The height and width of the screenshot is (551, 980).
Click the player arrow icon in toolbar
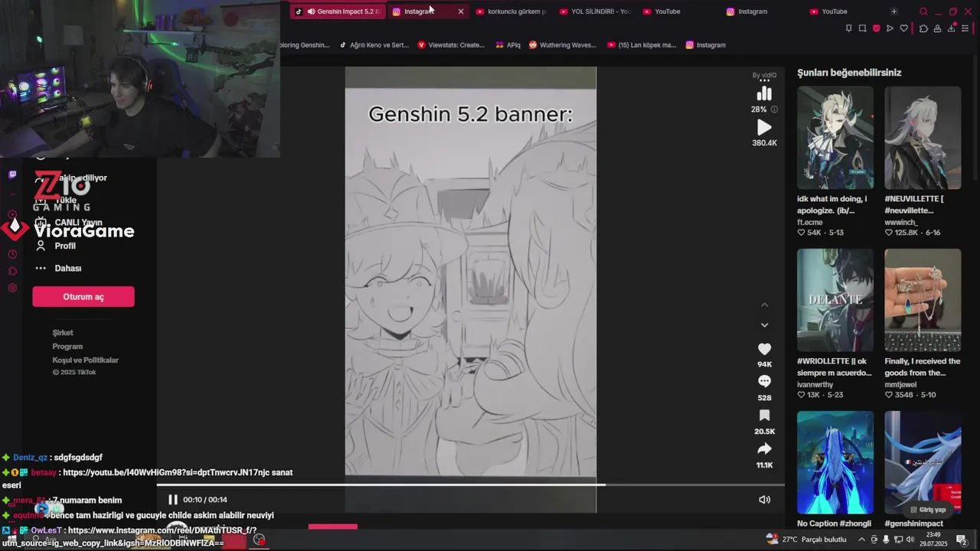coord(890,28)
